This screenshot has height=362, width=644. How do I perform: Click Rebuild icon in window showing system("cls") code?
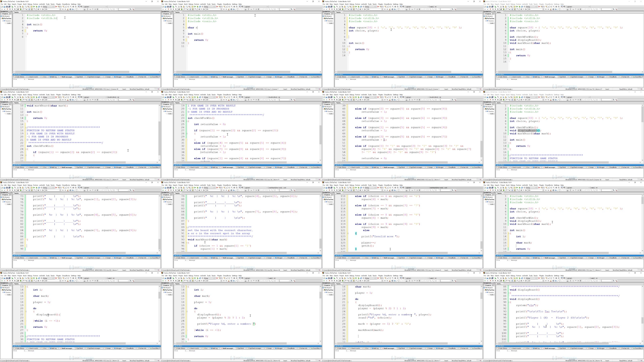click(x=522, y=278)
